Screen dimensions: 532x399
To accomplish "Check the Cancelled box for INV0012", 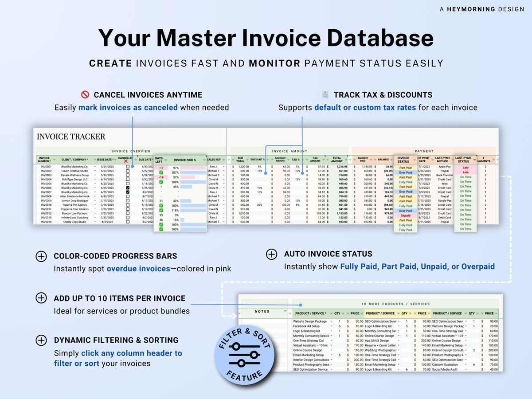I will (x=128, y=213).
